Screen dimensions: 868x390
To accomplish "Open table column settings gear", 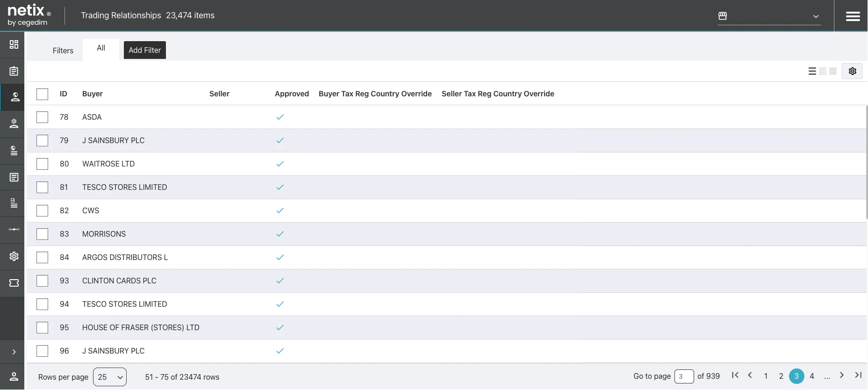I will 852,71.
